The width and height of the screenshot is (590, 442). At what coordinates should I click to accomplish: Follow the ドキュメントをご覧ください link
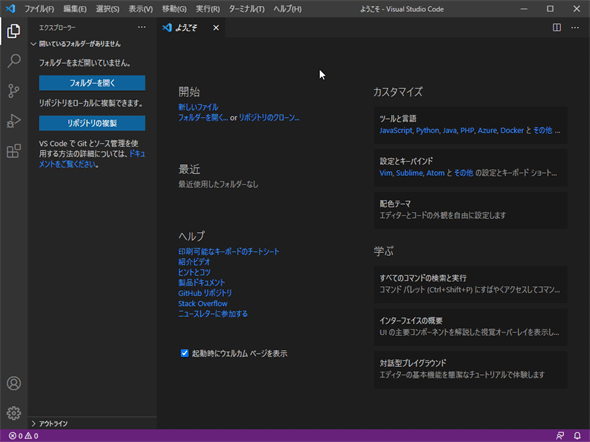[x=68, y=164]
